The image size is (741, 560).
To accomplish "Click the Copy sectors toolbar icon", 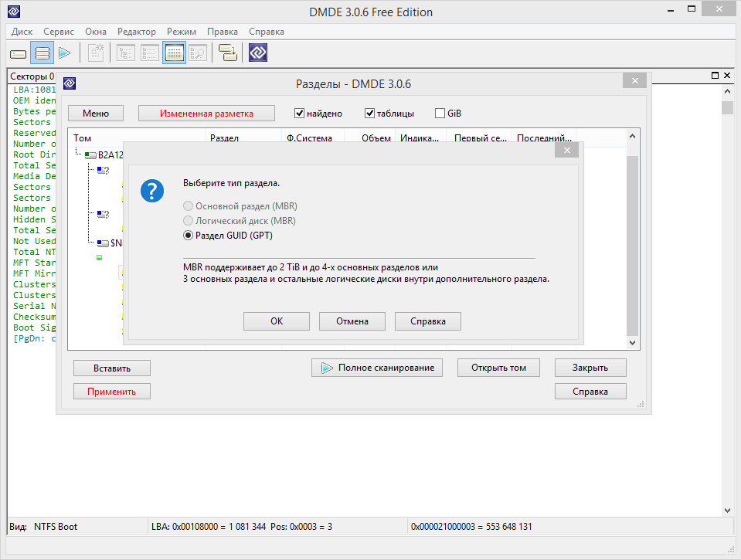I will tap(228, 53).
